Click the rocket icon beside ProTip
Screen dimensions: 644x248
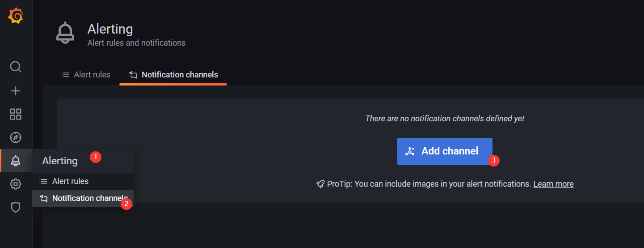pos(320,184)
